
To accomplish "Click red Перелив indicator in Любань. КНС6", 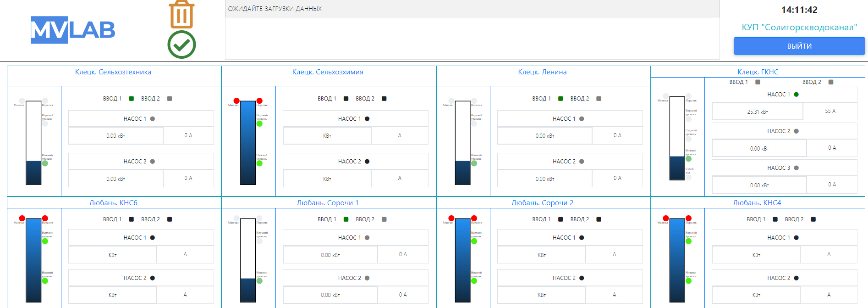I will point(45,218).
